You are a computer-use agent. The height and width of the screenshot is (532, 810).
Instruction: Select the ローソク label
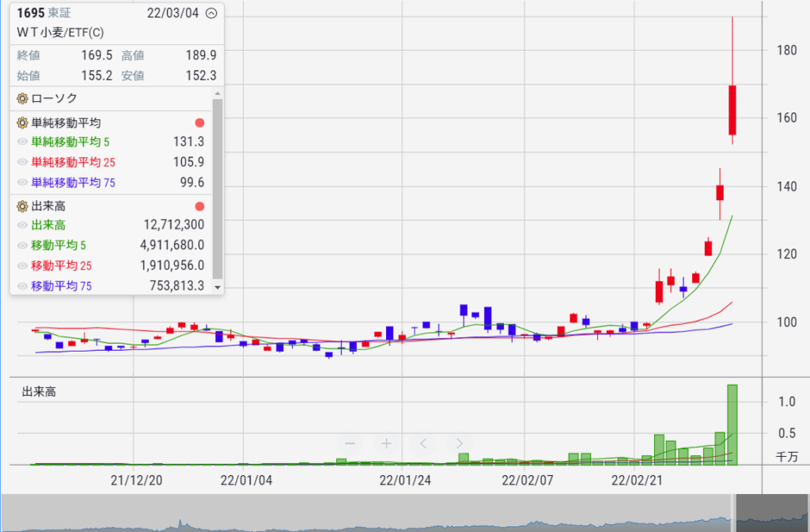[55, 98]
